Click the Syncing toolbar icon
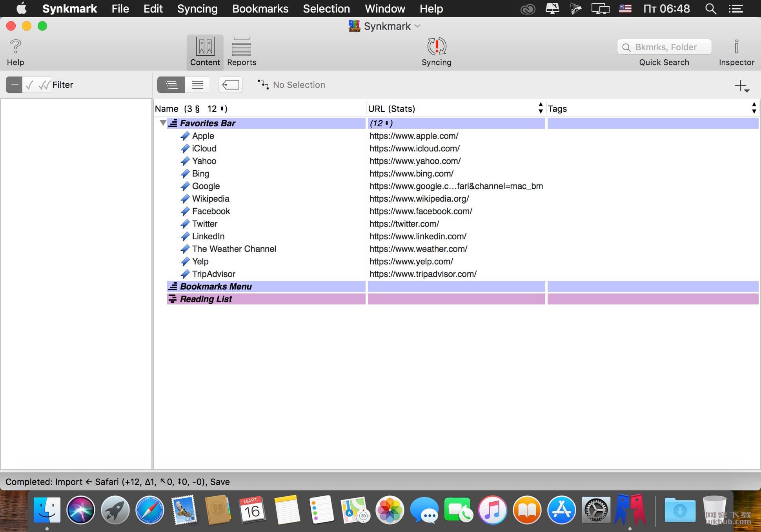 click(x=436, y=47)
